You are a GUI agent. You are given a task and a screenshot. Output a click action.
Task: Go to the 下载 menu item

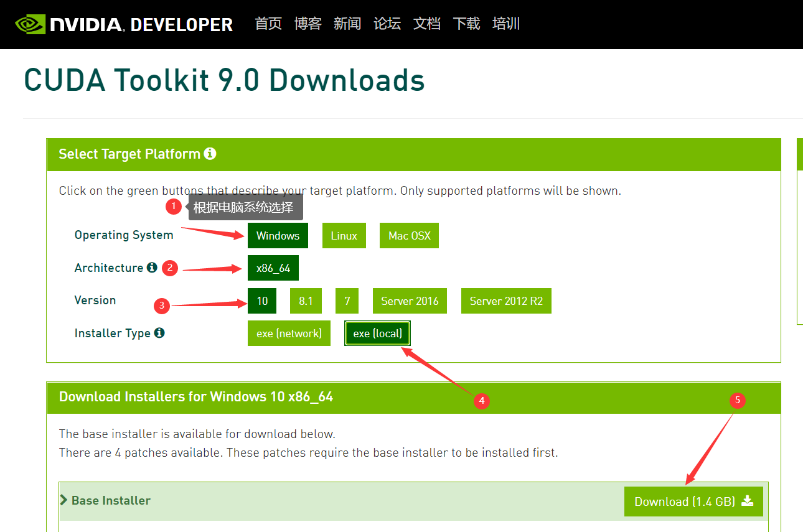click(466, 24)
